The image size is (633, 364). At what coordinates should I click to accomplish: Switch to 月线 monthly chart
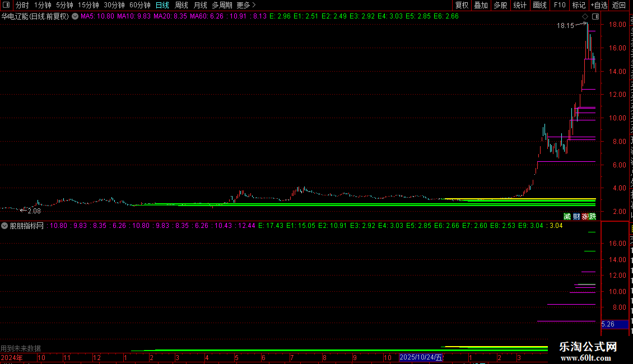(200, 5)
